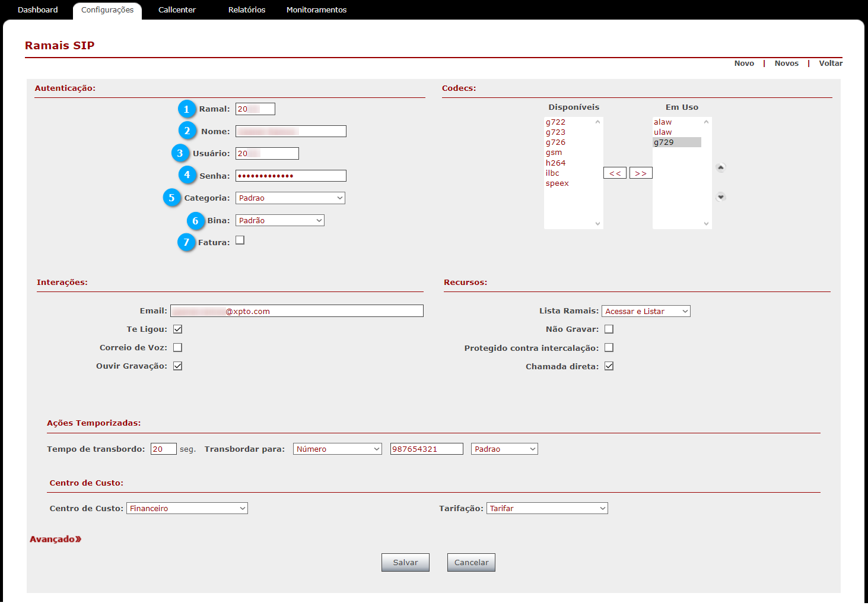Uncheck the Chamada direta checkbox
Screen dimensions: 868x615
609,366
